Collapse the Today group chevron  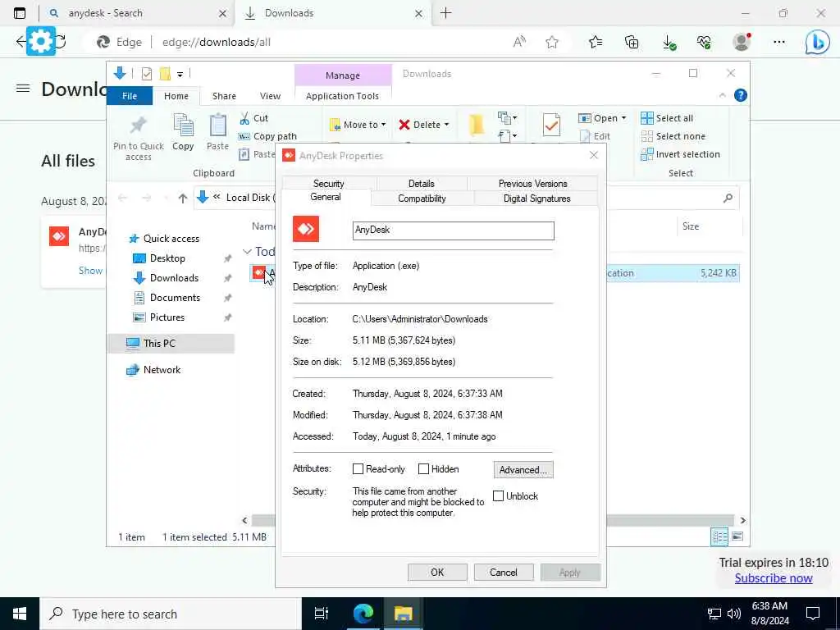[x=247, y=251]
